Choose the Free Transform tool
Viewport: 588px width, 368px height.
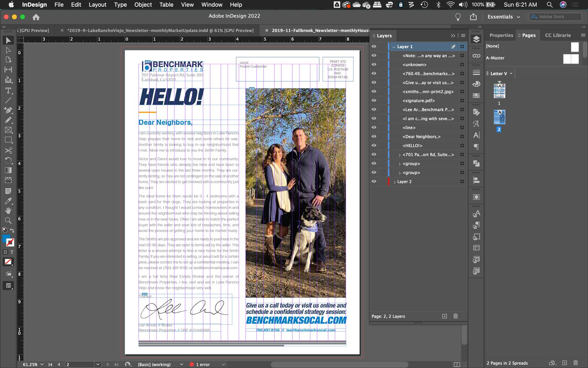[8, 160]
